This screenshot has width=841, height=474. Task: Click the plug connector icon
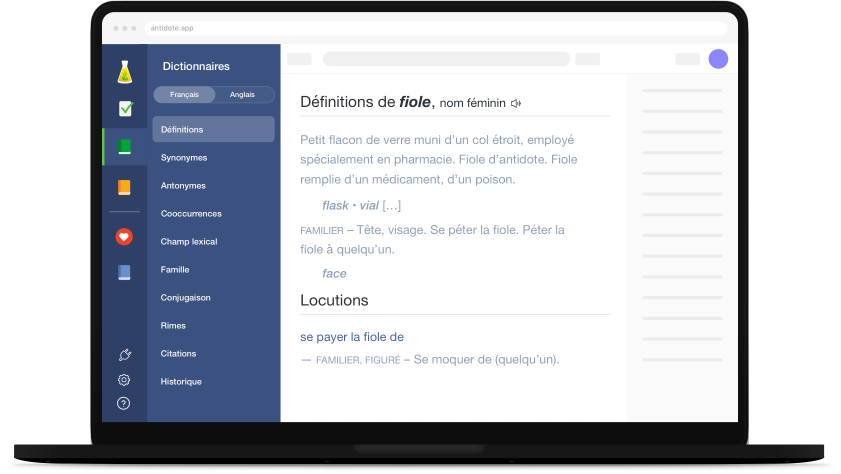click(x=124, y=355)
